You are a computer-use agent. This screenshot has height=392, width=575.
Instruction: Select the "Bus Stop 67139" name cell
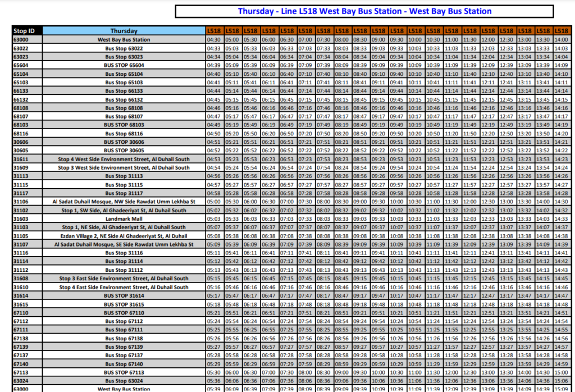[124, 347]
